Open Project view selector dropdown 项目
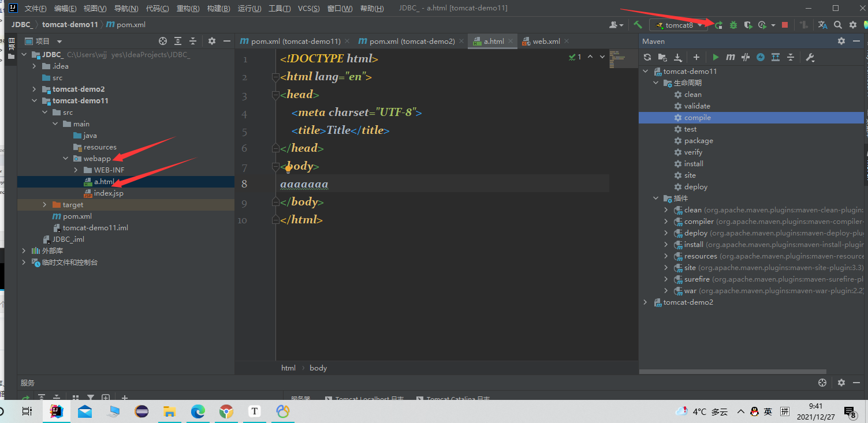 point(44,41)
